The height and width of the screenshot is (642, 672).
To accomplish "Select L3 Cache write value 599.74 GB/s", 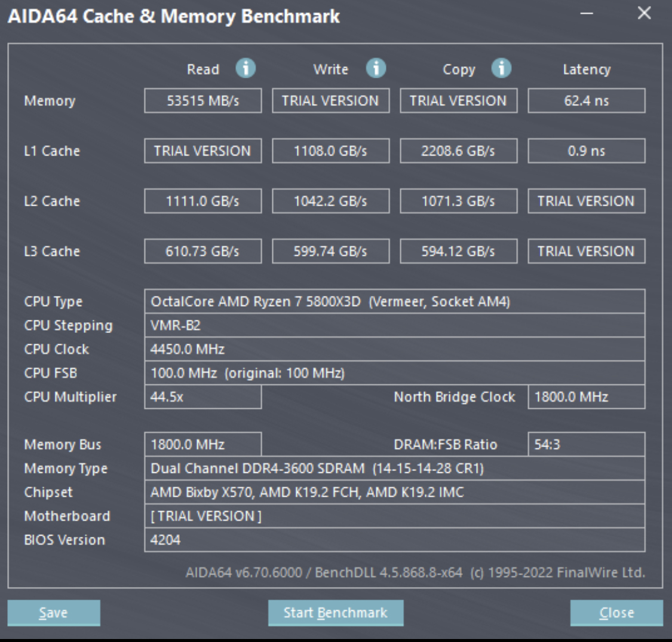I will point(330,251).
